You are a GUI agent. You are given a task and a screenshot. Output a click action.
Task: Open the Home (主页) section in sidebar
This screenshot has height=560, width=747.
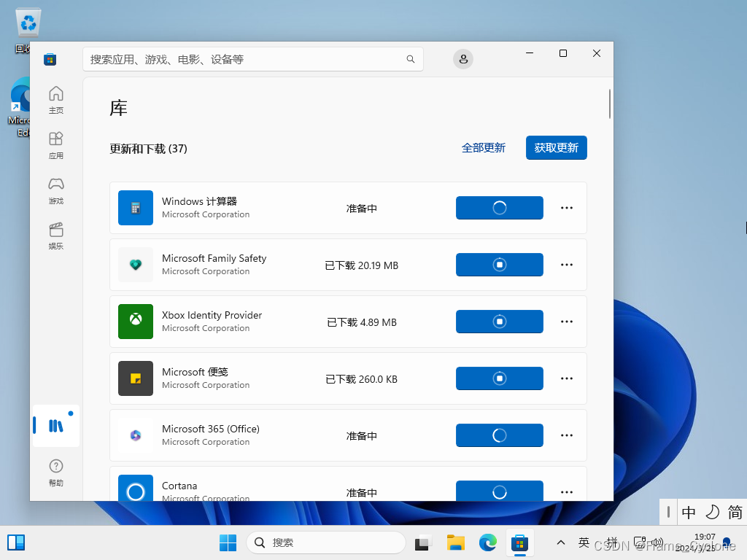[x=55, y=99]
